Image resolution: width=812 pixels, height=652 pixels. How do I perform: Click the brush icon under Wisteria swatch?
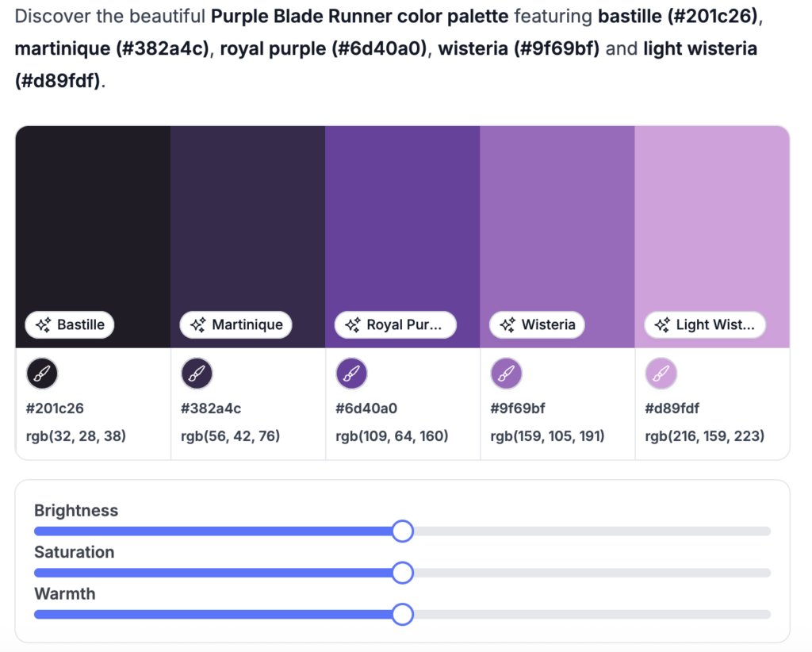(x=506, y=374)
